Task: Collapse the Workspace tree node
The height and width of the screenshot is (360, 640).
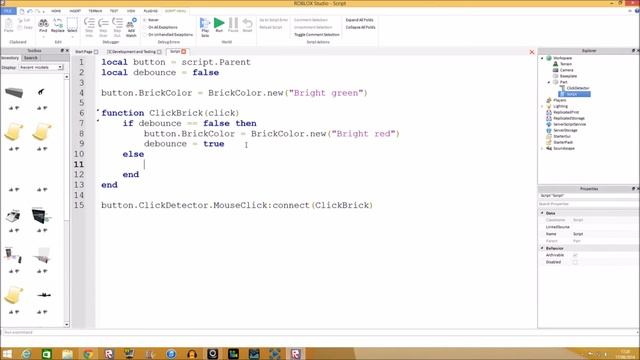Action: [542, 58]
